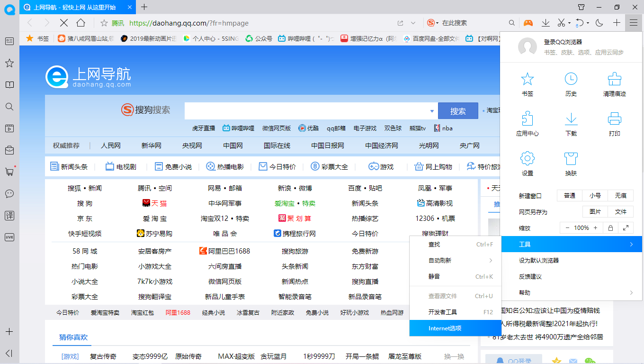Open the Sogou search input dropdown triangle
The width and height of the screenshot is (644, 364).
point(432,111)
